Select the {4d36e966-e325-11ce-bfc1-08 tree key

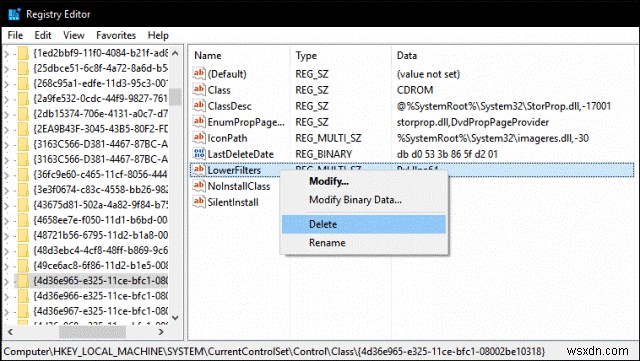click(100, 296)
